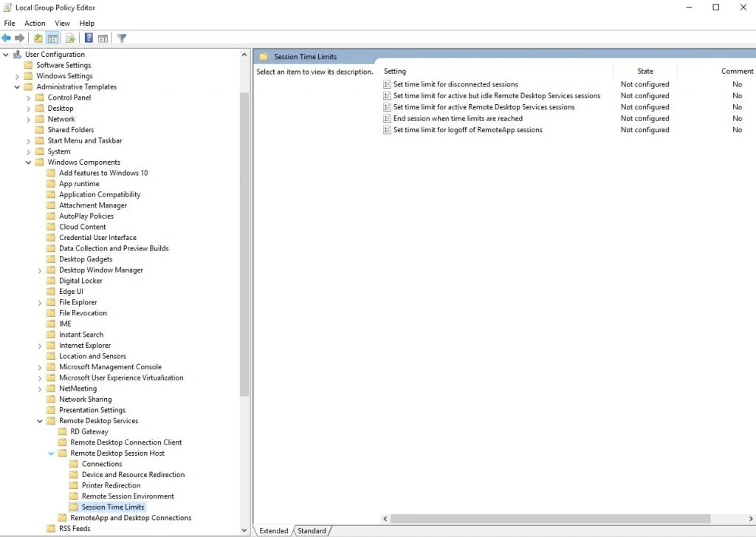Click the Cloud Content folder icon

[51, 227]
